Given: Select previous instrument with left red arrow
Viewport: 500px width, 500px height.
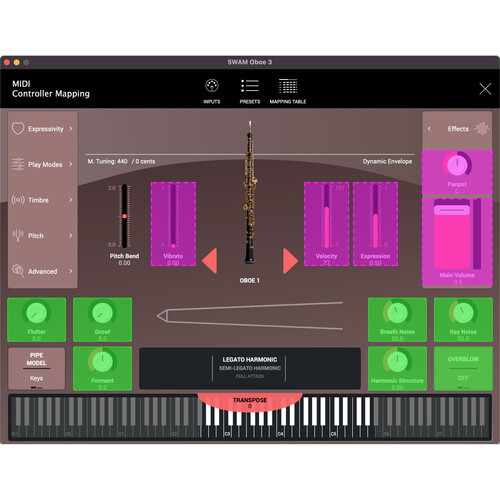Looking at the screenshot, I should click(x=210, y=261).
